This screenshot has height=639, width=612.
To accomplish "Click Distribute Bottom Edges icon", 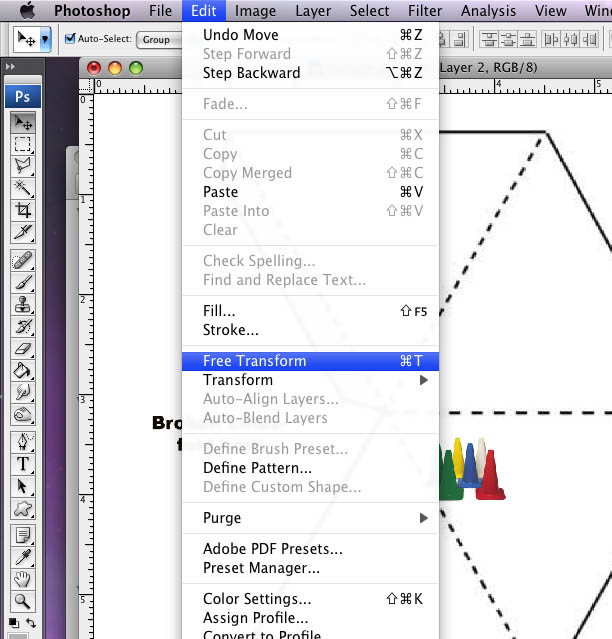I will pyautogui.click(x=528, y=40).
